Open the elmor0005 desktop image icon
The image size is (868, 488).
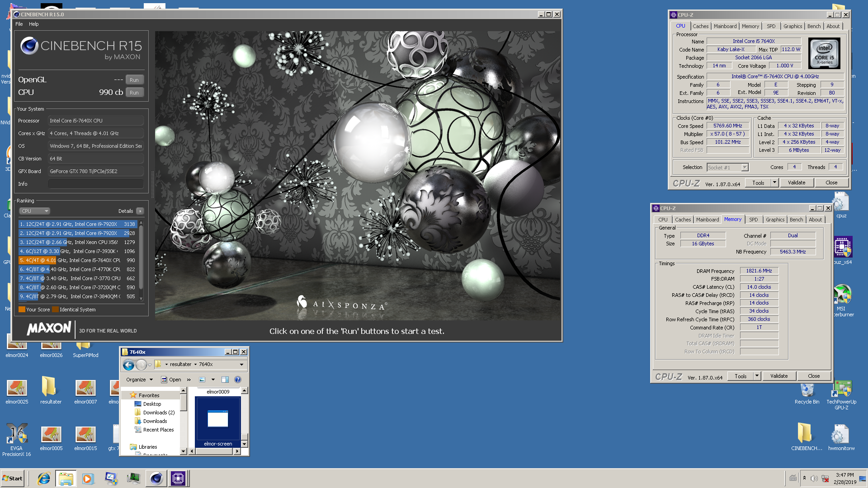click(x=51, y=438)
